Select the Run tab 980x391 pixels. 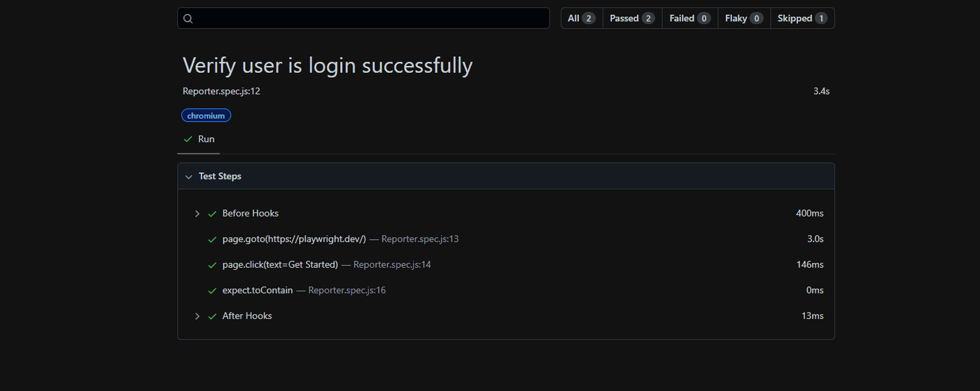tap(199, 139)
